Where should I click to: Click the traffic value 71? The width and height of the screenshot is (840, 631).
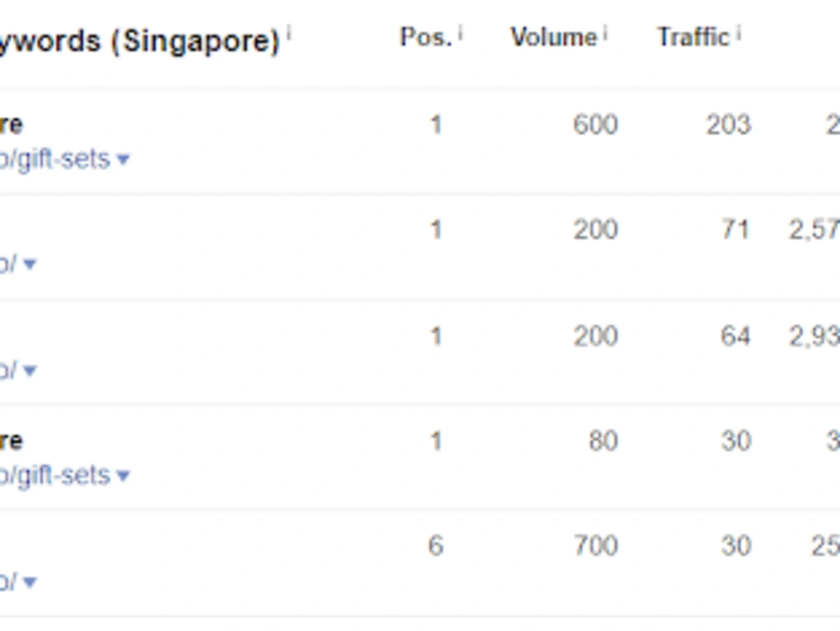(x=735, y=229)
